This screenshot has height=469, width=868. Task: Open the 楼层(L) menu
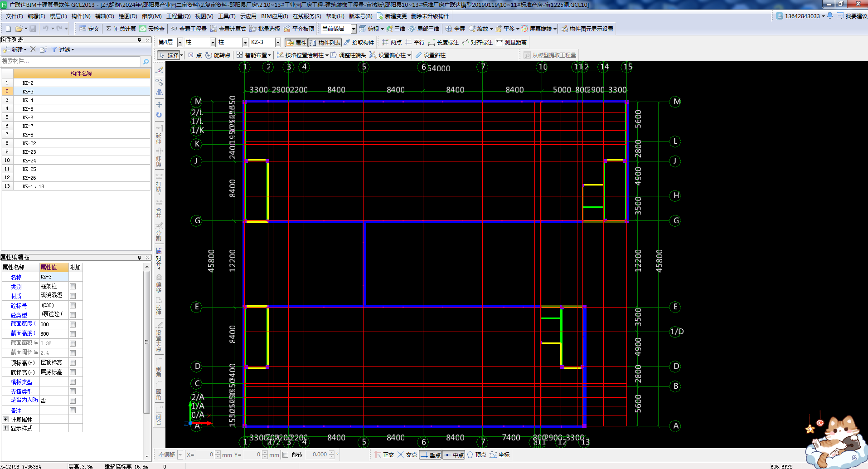58,16
